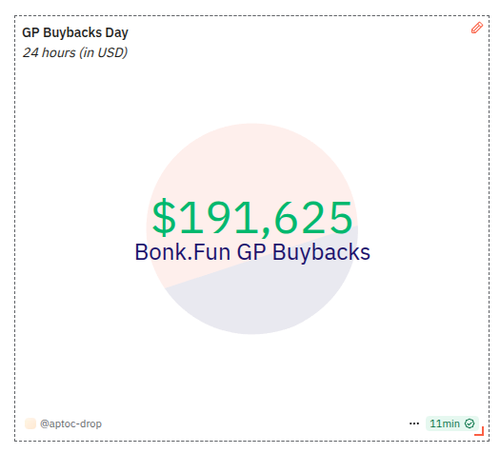
Task: Click the 11min refresh time badge
Action: tap(452, 424)
